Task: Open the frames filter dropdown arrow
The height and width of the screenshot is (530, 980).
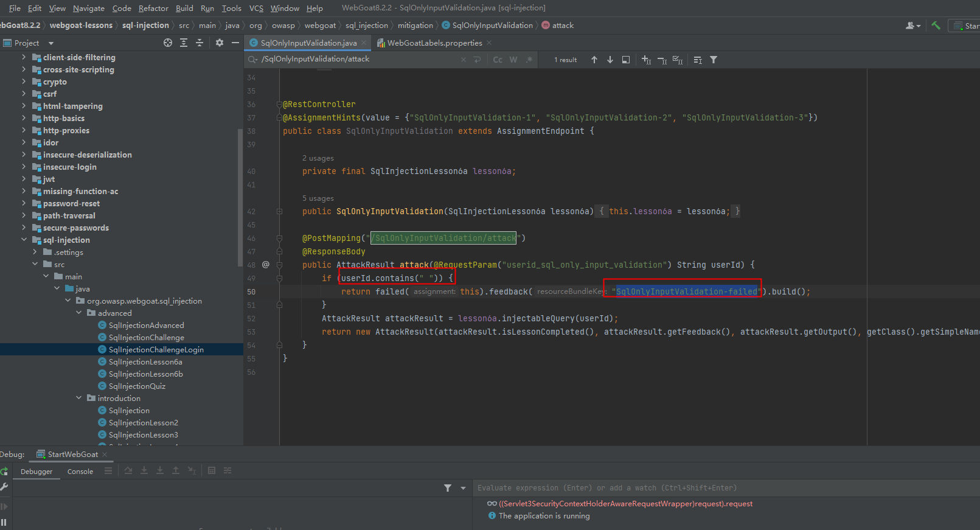Action: click(x=463, y=488)
